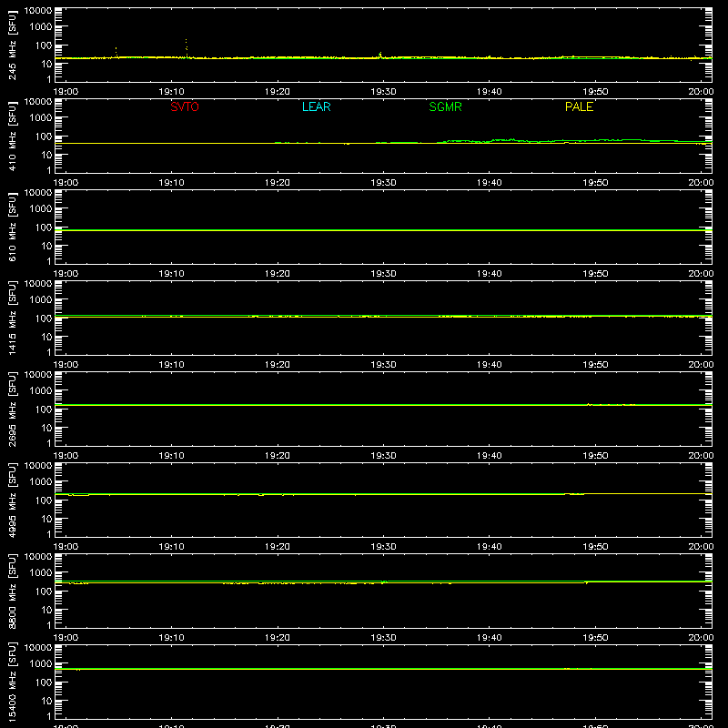The height and width of the screenshot is (728, 728).
Task: Click 19:10 time label under 1415 MHz plot
Action: pos(171,365)
